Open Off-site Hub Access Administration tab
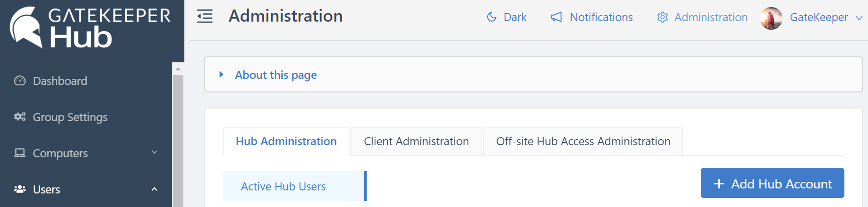Viewport: 868px width, 207px height. tap(583, 141)
